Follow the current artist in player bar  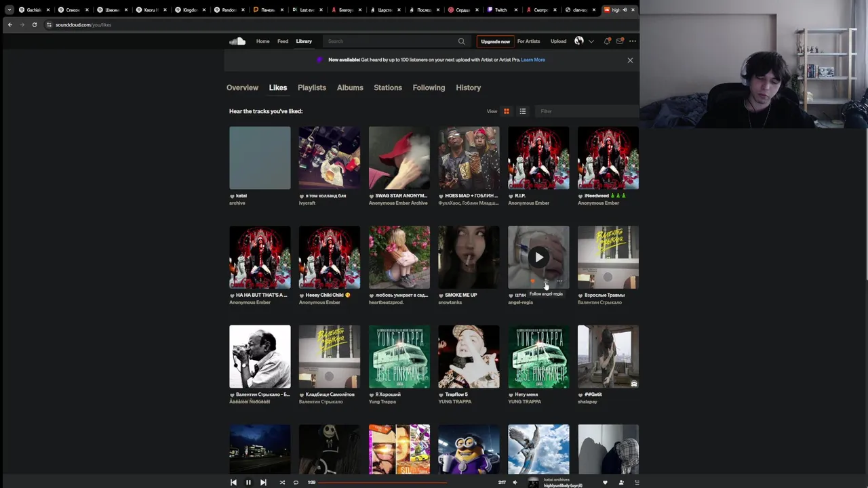point(621,483)
